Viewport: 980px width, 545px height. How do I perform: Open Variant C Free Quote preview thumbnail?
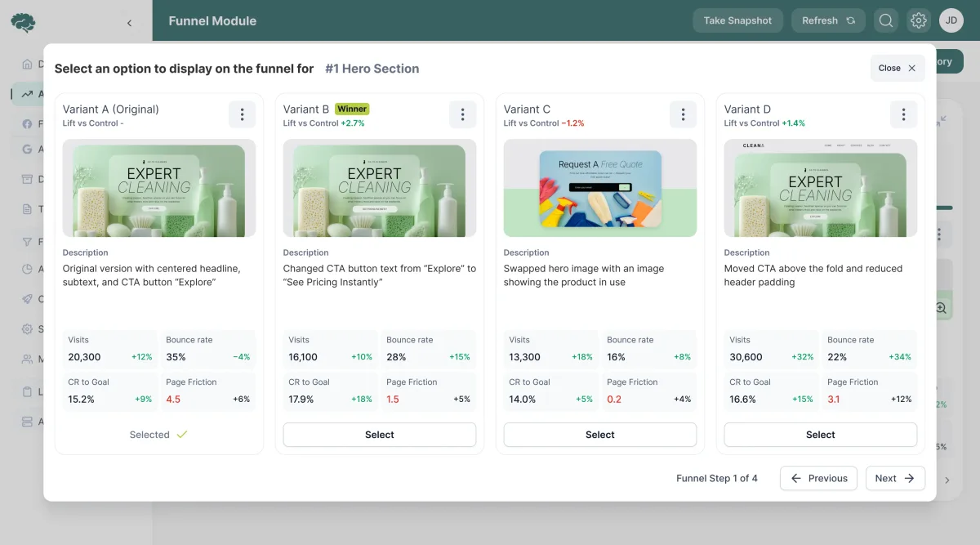600,188
